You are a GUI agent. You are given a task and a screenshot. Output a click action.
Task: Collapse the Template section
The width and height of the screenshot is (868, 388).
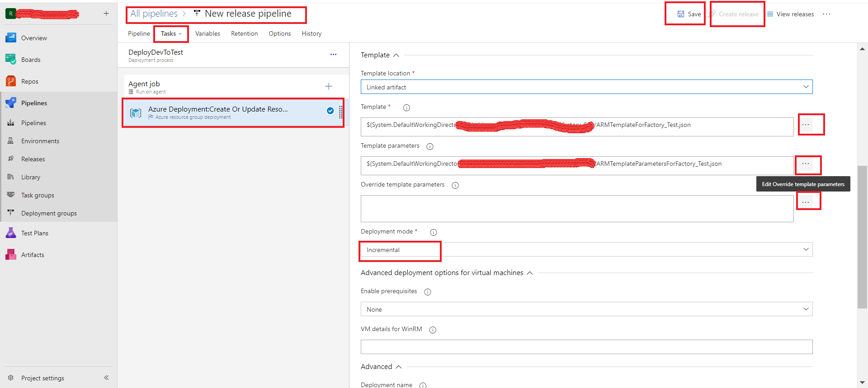[x=396, y=55]
